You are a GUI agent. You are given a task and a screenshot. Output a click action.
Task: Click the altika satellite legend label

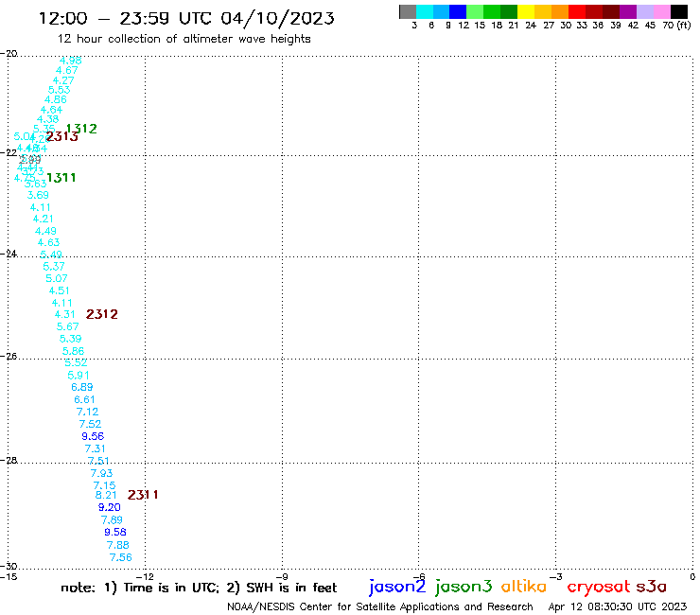tap(524, 587)
